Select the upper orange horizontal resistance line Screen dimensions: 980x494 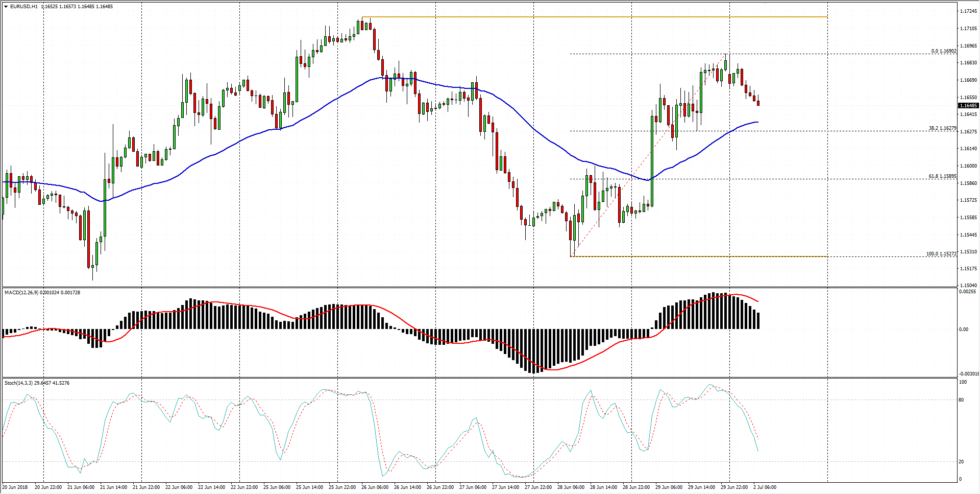[612, 17]
